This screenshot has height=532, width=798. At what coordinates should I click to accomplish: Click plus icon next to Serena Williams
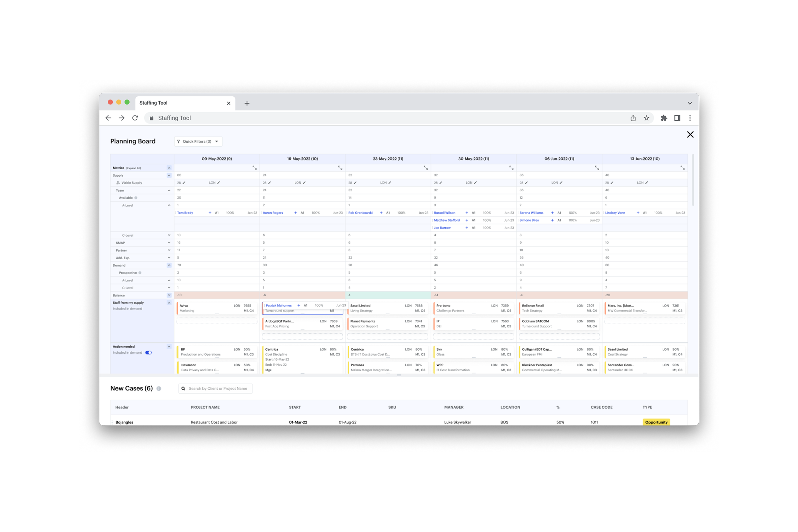tap(552, 213)
